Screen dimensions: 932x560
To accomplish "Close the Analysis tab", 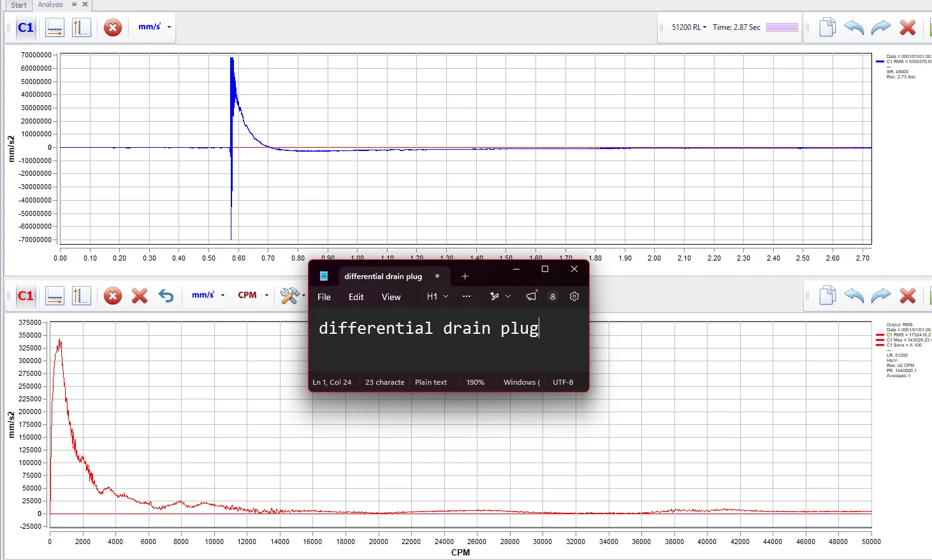I will [85, 4].
